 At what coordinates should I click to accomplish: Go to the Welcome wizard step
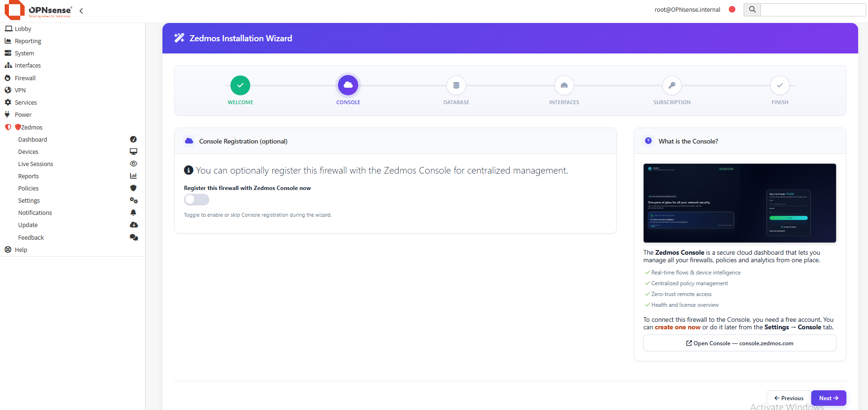pyautogui.click(x=240, y=85)
